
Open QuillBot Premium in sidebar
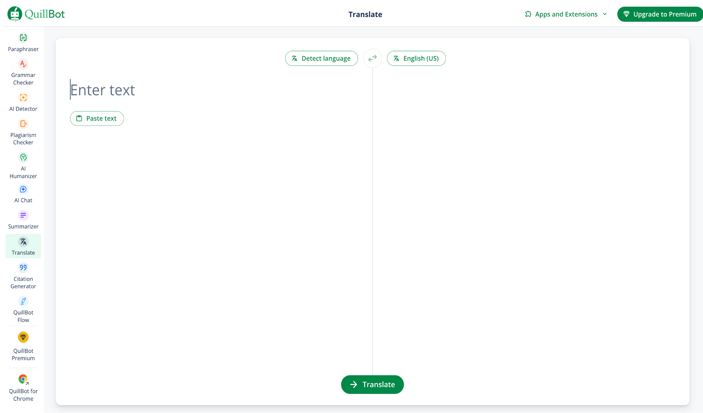(x=23, y=346)
